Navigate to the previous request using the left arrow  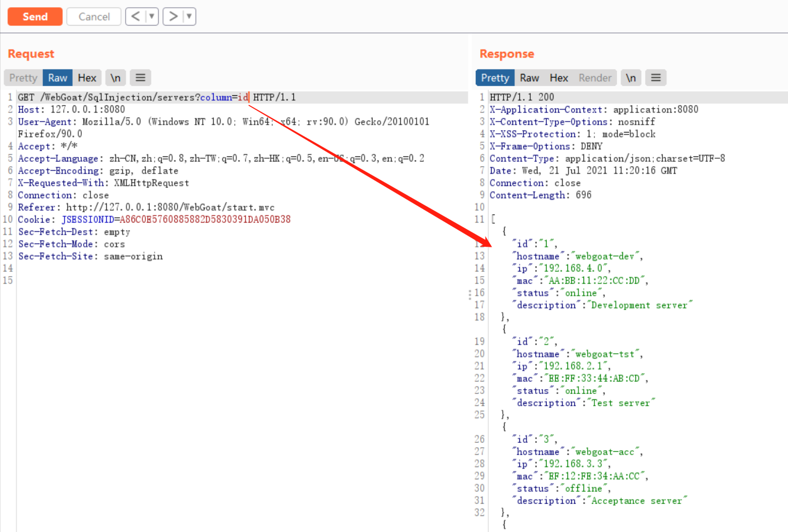136,16
